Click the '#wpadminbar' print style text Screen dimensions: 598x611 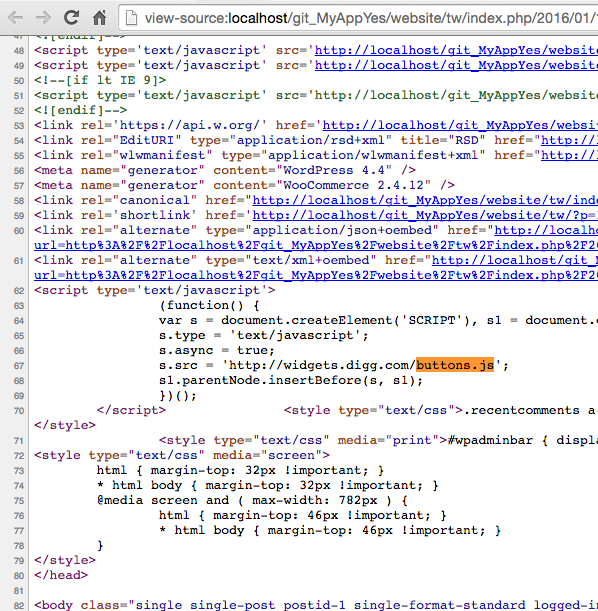click(490, 440)
